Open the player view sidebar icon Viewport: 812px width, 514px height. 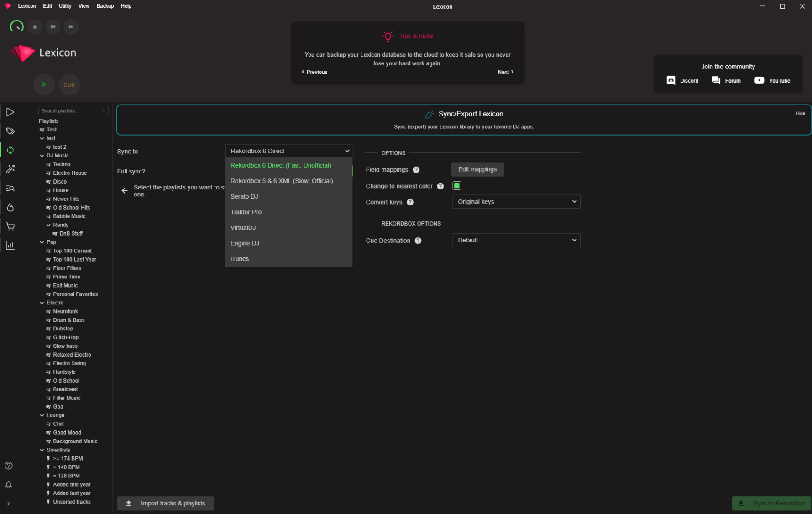pos(10,112)
